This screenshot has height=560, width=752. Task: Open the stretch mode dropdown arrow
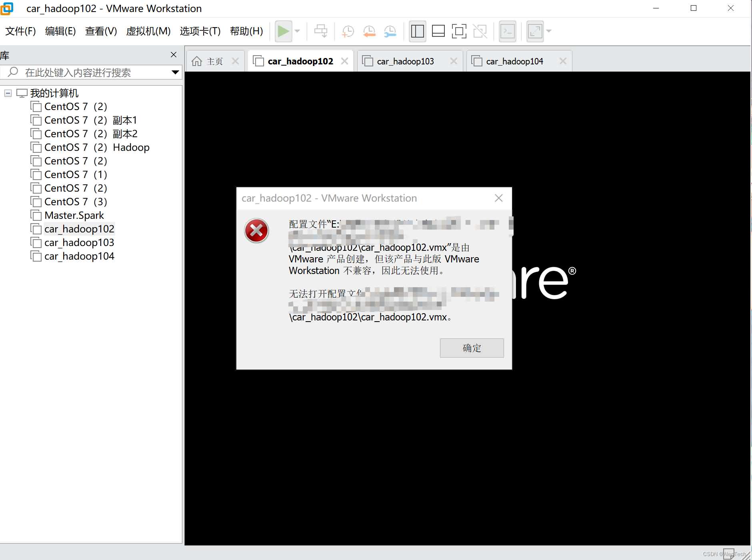pyautogui.click(x=548, y=31)
